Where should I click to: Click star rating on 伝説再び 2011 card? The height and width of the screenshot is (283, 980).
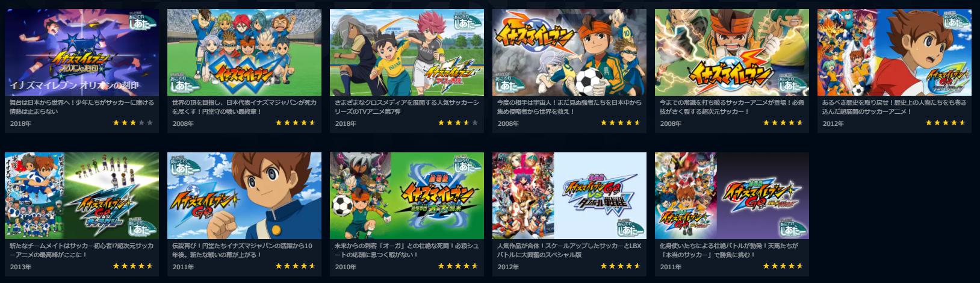pyautogui.click(x=296, y=266)
